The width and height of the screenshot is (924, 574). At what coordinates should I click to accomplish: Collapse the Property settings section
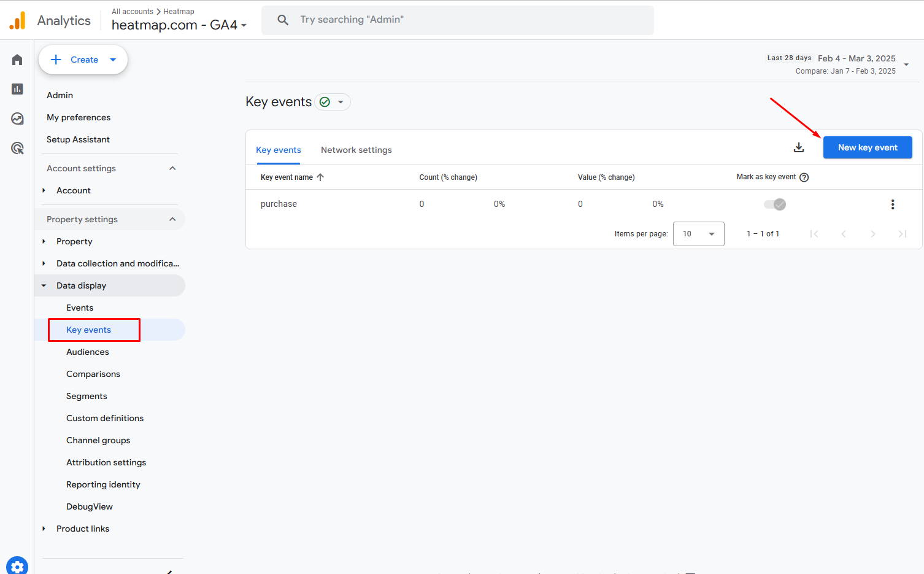pos(172,219)
